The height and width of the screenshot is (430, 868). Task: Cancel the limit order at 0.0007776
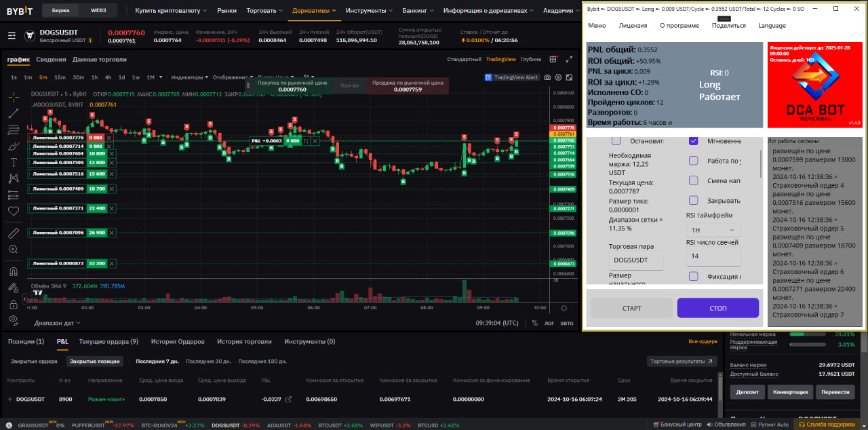point(110,138)
